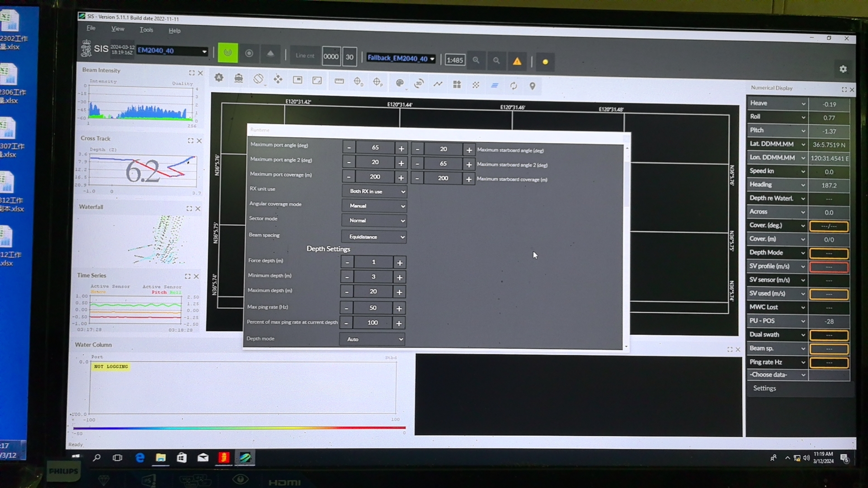Open the Tools menu in SIS
The height and width of the screenshot is (488, 868).
(x=146, y=30)
